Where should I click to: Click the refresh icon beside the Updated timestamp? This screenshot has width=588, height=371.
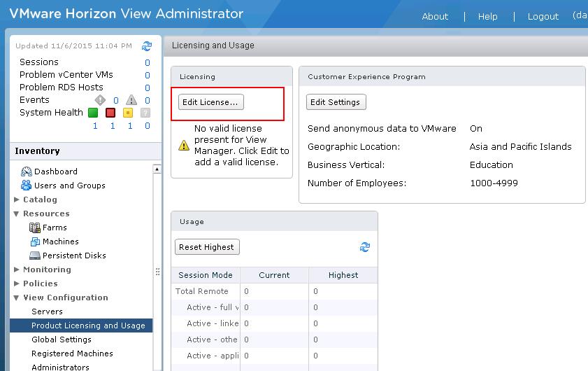point(147,46)
